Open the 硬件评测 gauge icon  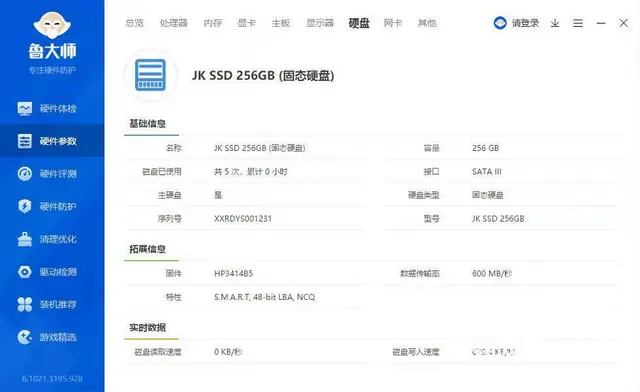click(24, 174)
